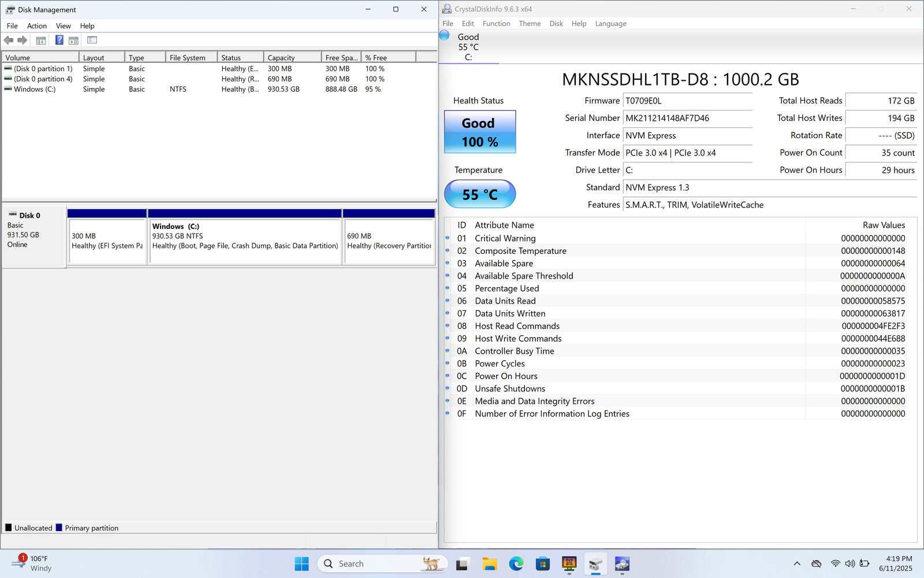
Task: Open weather widget showing 106°F Windy
Action: 32,564
